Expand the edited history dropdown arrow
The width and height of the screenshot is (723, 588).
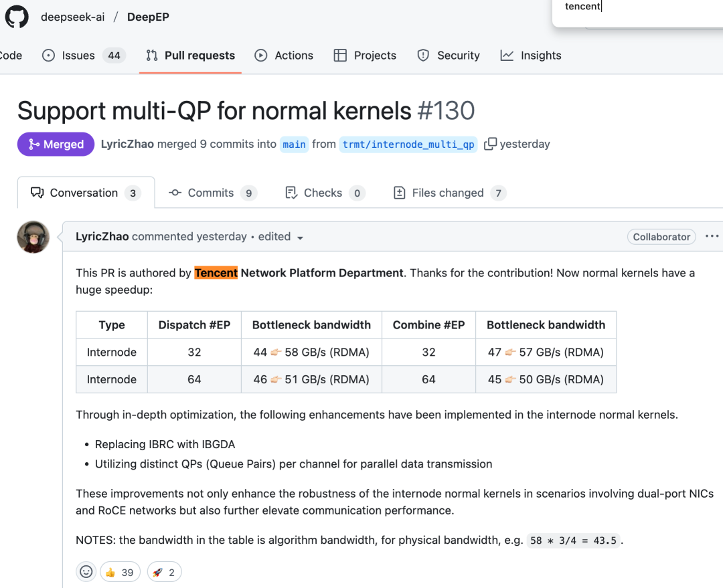point(300,237)
